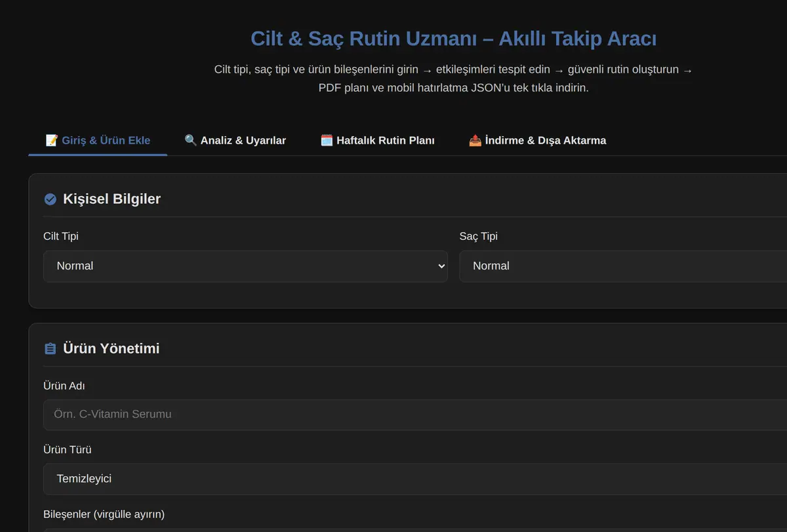Click the Cilt Tipi label

61,236
